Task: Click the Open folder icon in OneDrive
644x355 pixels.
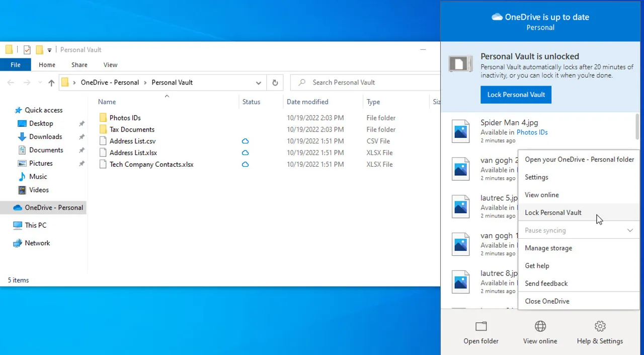Action: coord(481,326)
